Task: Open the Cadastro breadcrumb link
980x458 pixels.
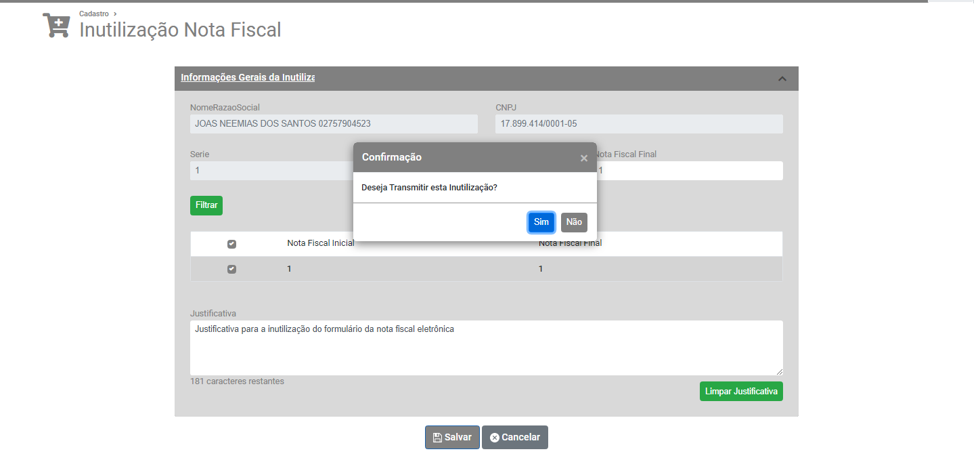Action: pos(93,14)
